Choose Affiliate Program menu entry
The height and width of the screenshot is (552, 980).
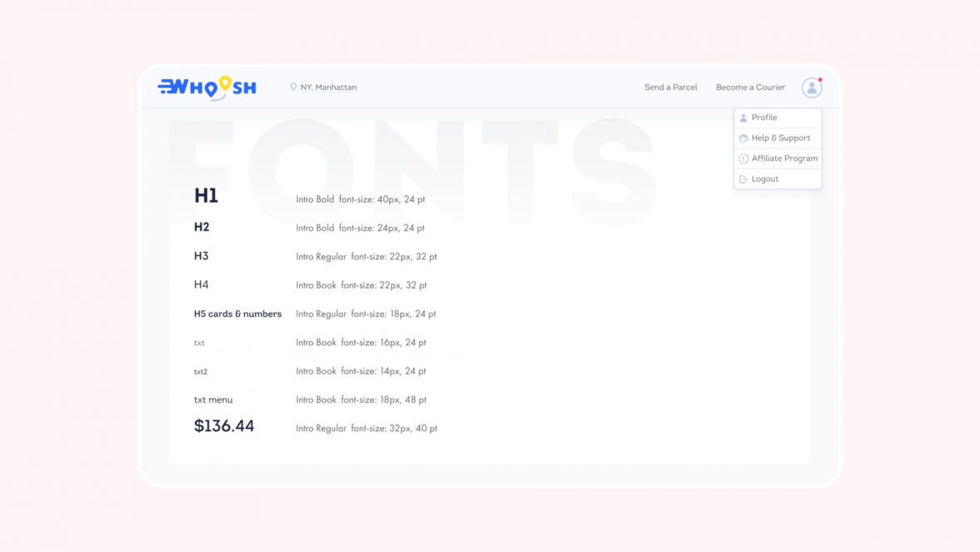[x=777, y=158]
